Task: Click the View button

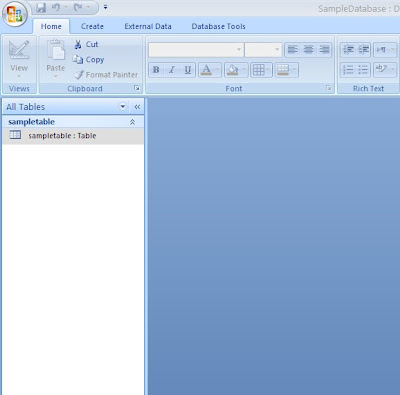Action: tap(19, 60)
